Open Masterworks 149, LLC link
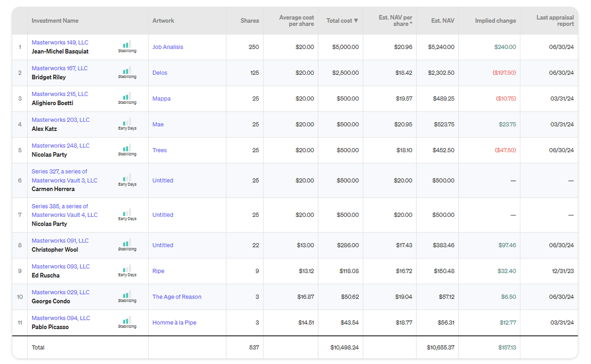 [x=60, y=42]
